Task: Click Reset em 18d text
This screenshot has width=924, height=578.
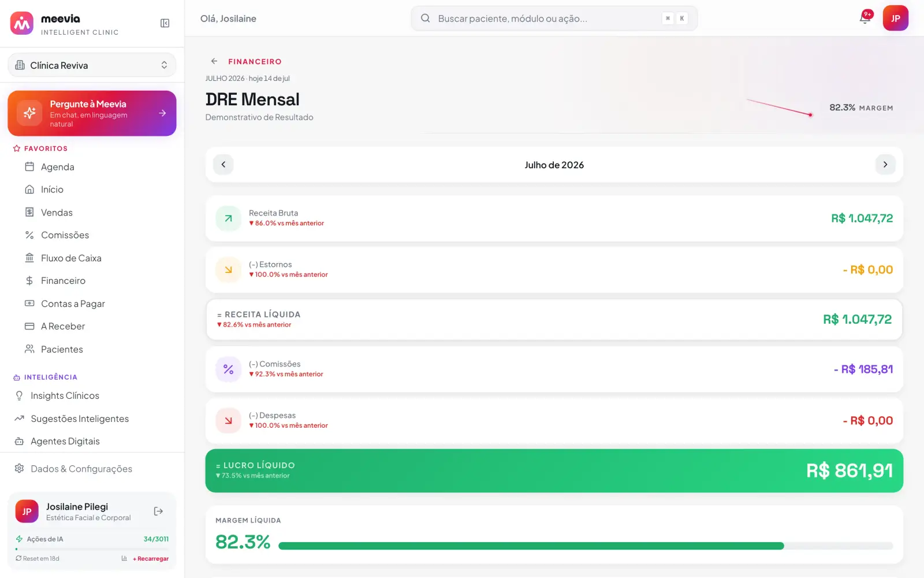Action: [x=41, y=559]
